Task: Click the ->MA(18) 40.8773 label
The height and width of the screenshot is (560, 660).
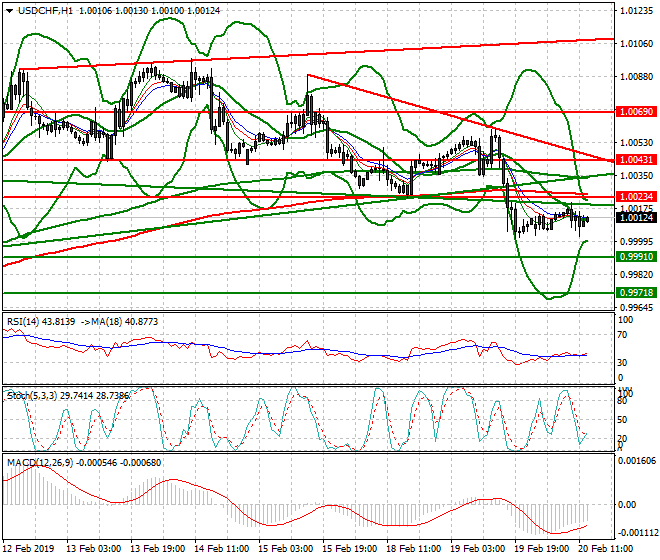Action: [x=118, y=322]
